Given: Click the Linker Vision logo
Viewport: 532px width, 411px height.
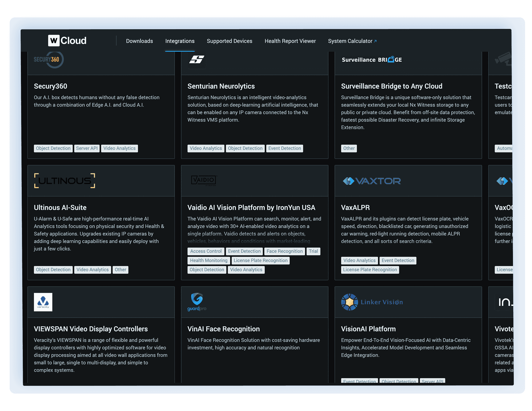Looking at the screenshot, I should pos(372,302).
